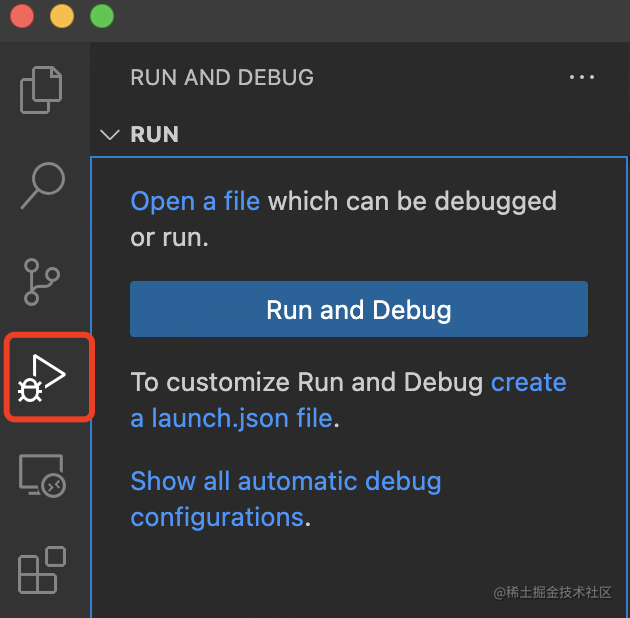The width and height of the screenshot is (630, 618).
Task: Open the Extensions blocks icon
Action: point(42,570)
